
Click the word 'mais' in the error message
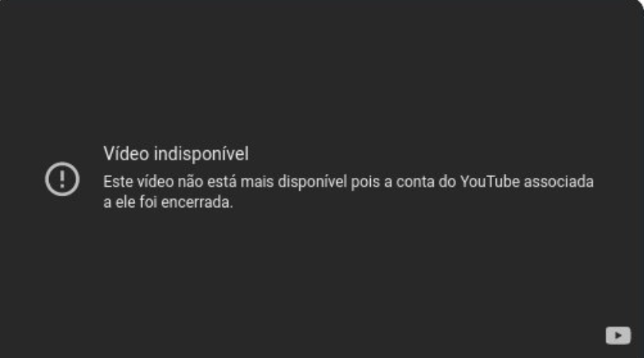click(x=257, y=182)
